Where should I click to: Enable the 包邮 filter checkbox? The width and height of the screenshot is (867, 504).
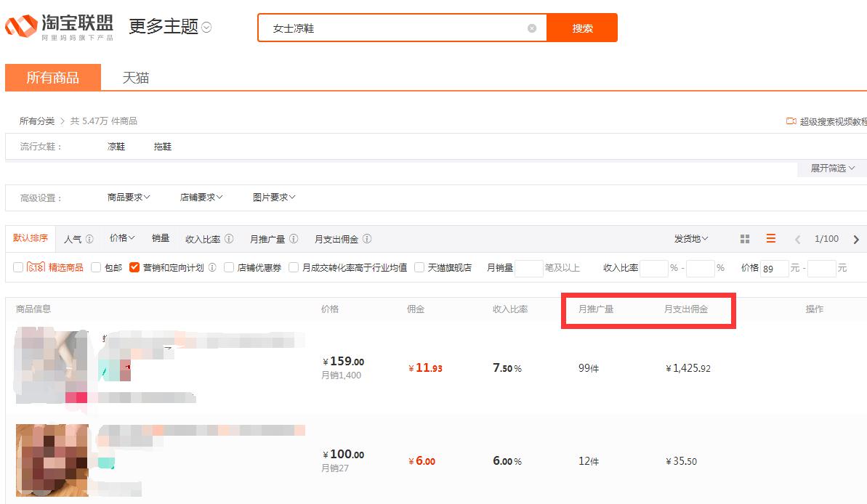pos(95,266)
